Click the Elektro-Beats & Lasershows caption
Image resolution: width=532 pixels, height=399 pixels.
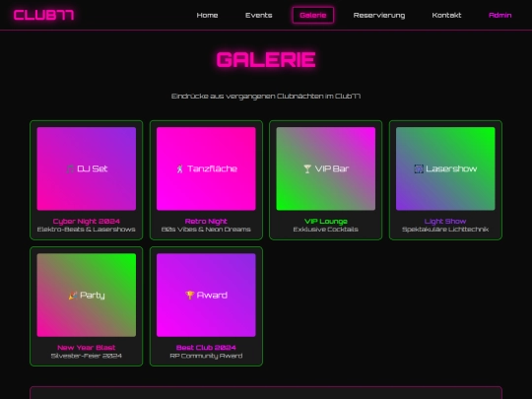point(87,230)
